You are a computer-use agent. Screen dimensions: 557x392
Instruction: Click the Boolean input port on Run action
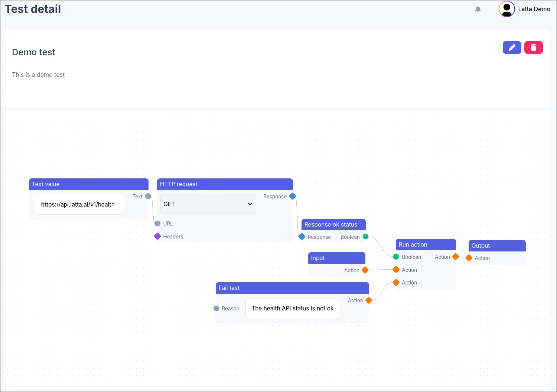(x=395, y=257)
